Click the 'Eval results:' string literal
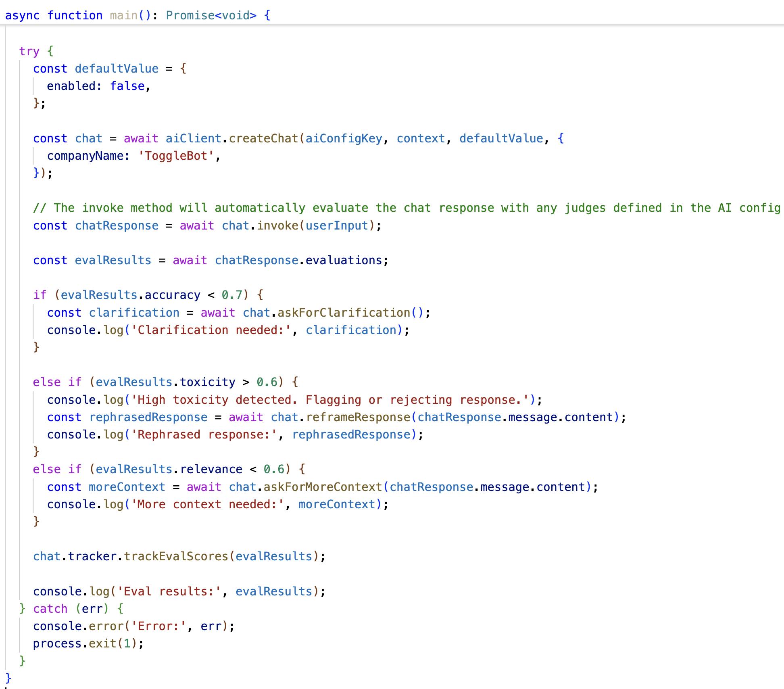 (x=169, y=591)
